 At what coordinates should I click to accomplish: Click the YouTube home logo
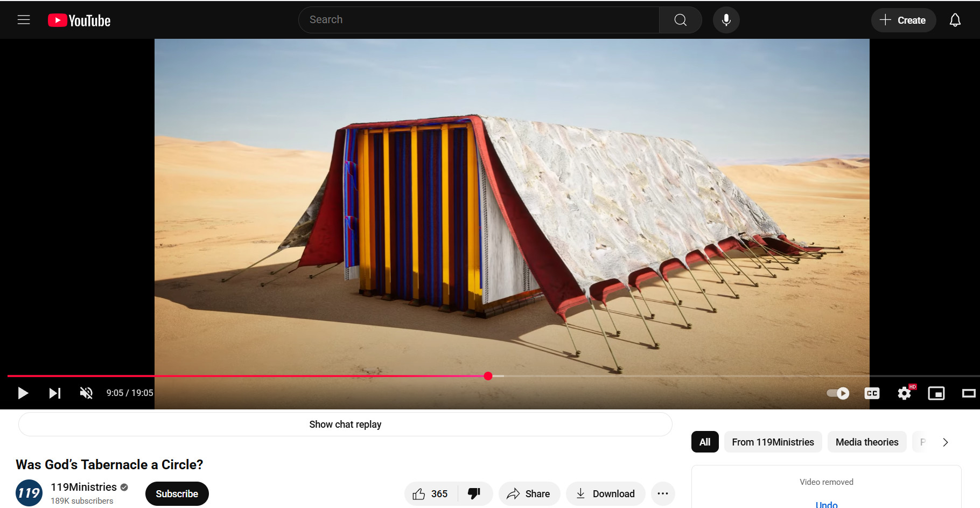[79, 20]
